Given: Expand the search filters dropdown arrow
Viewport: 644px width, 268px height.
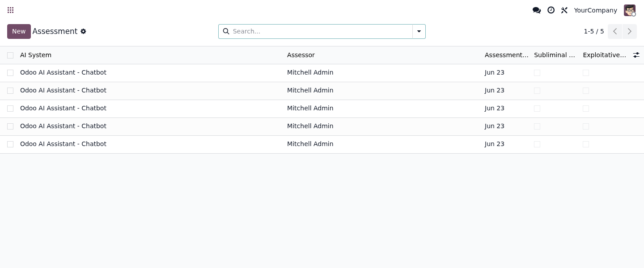Looking at the screenshot, I should coord(419,31).
